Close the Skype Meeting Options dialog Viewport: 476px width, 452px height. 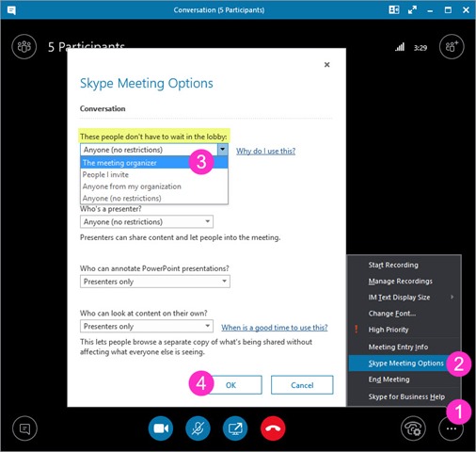click(x=326, y=65)
